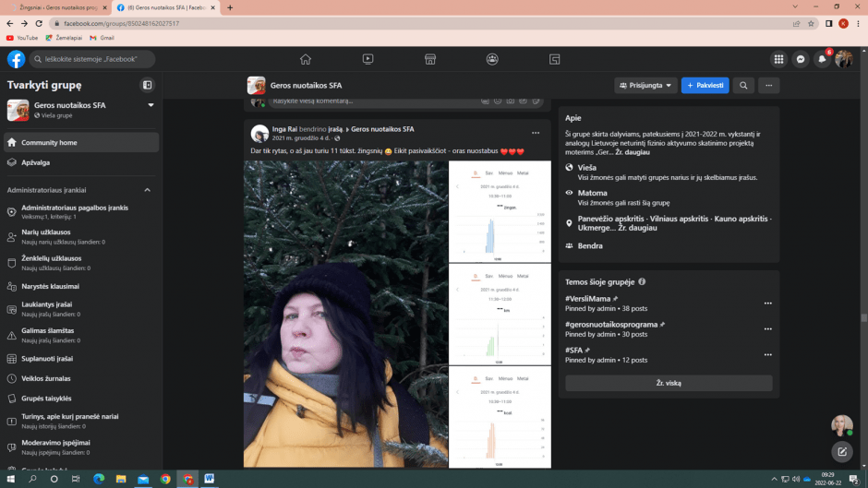
Task: Open File Explorer from the taskbar
Action: 121,479
